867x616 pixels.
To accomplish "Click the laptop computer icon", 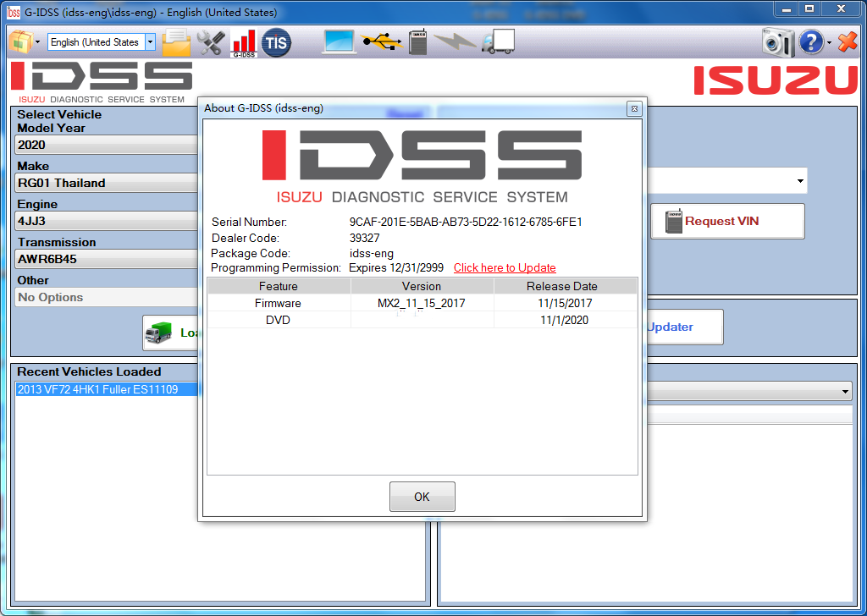I will (339, 42).
